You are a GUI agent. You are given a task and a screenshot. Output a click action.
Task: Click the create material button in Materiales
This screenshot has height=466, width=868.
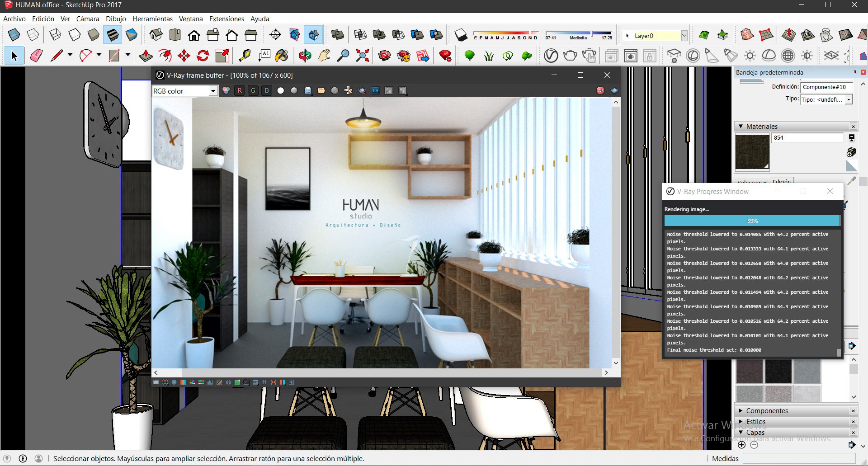851,152
